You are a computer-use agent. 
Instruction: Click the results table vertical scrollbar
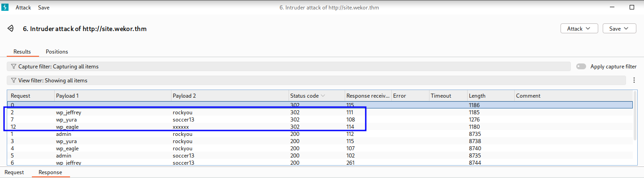[x=634, y=117]
